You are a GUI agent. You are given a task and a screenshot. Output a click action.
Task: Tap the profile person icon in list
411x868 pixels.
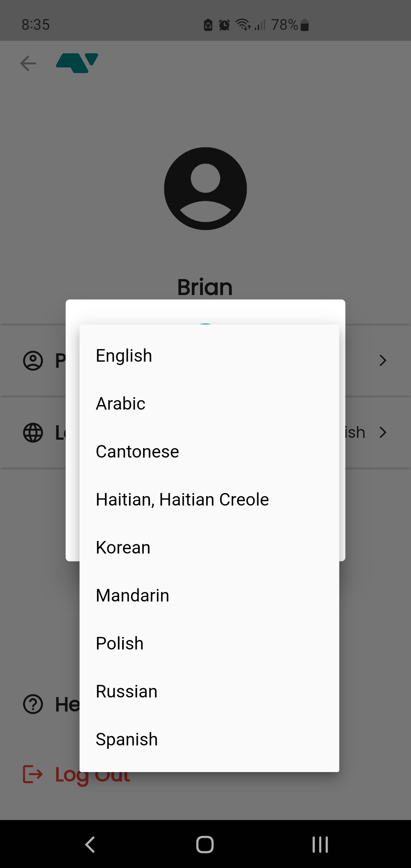33,361
